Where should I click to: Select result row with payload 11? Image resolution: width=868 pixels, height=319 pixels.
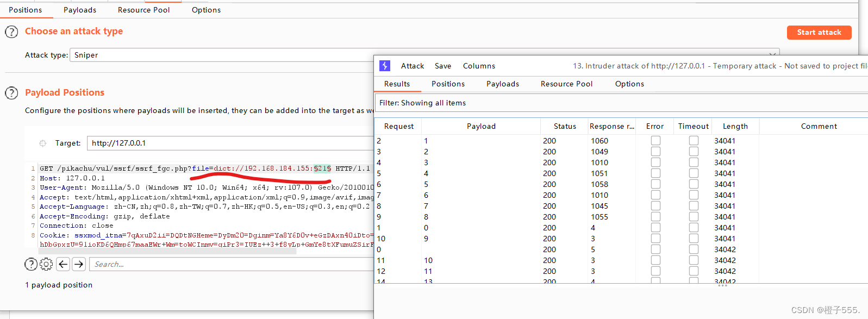(621, 271)
